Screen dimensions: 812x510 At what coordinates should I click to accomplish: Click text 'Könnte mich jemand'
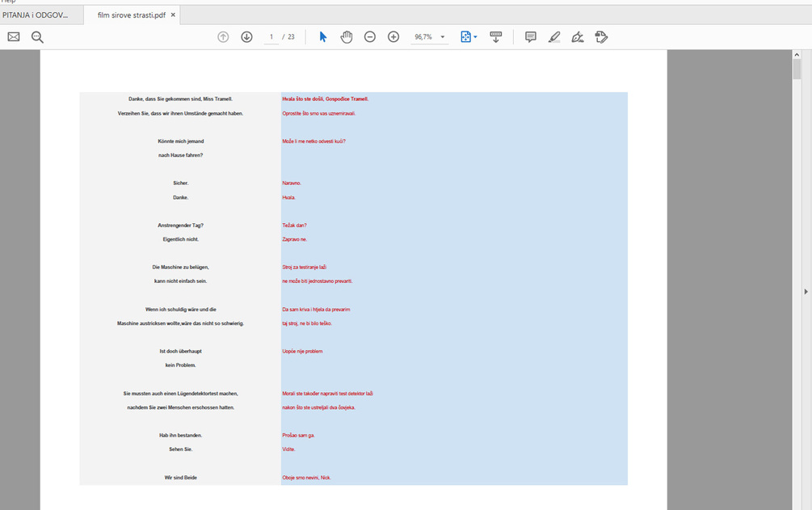click(181, 141)
